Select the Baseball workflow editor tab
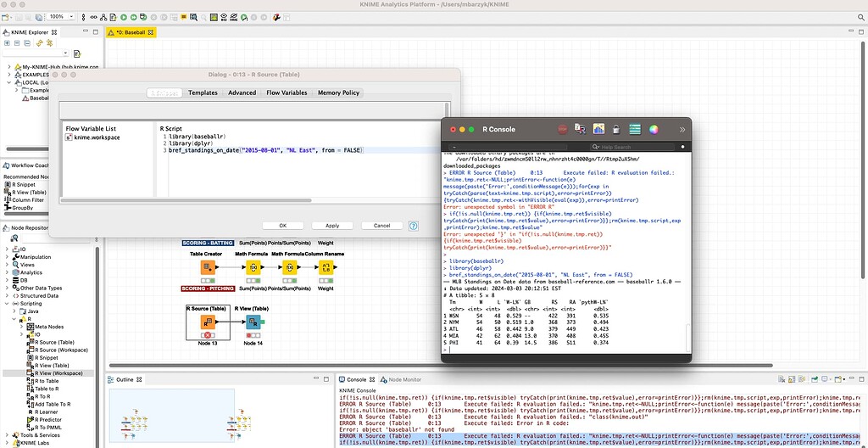Screen dimensions: 868x448 coord(131,33)
